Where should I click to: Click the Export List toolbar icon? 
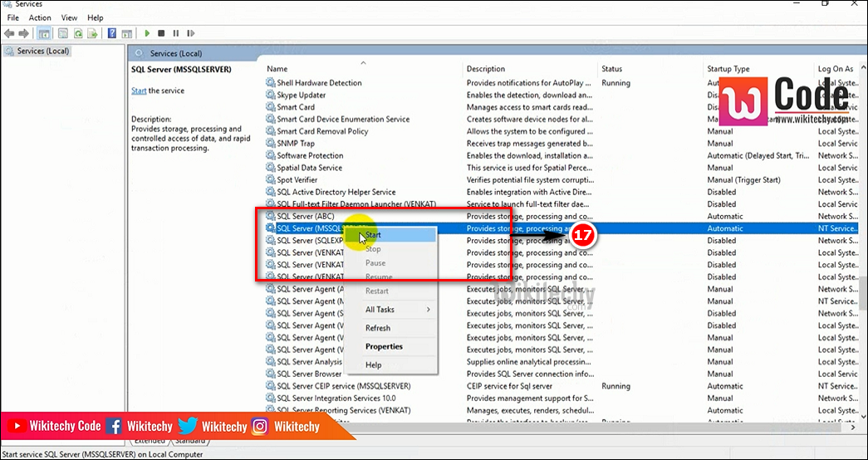93,34
